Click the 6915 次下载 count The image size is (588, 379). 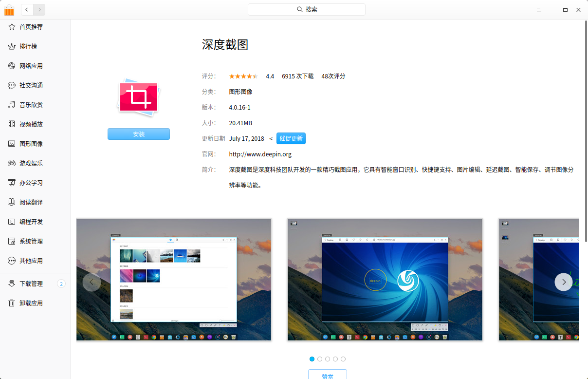pyautogui.click(x=298, y=76)
